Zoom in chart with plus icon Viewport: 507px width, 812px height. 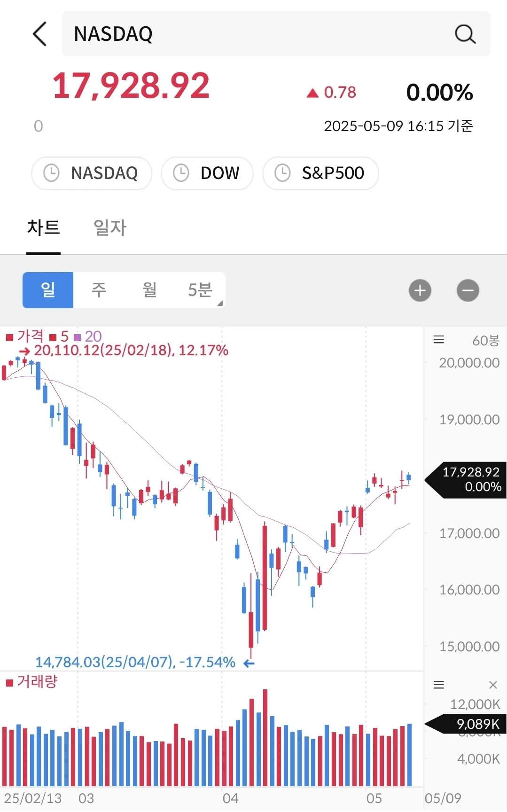(420, 290)
